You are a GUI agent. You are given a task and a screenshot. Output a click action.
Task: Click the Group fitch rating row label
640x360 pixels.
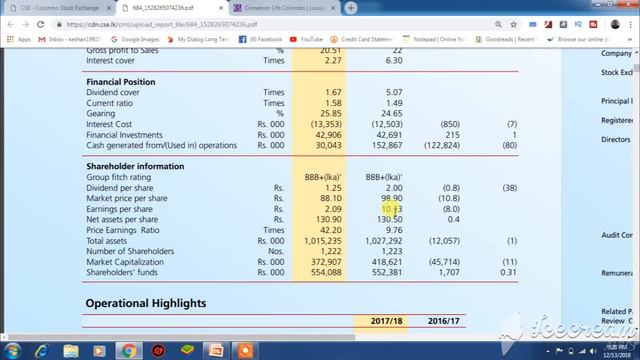coord(118,177)
